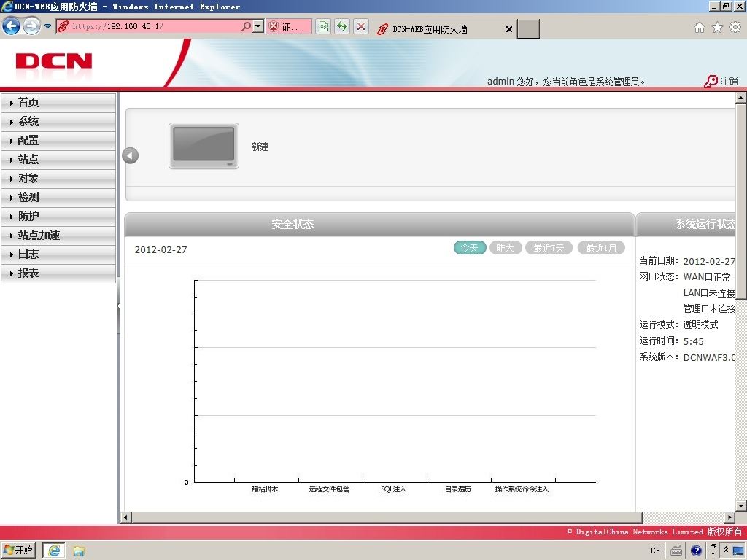This screenshot has height=560, width=747.
Task: Switch the chart to 最近7天
Action: tap(549, 248)
